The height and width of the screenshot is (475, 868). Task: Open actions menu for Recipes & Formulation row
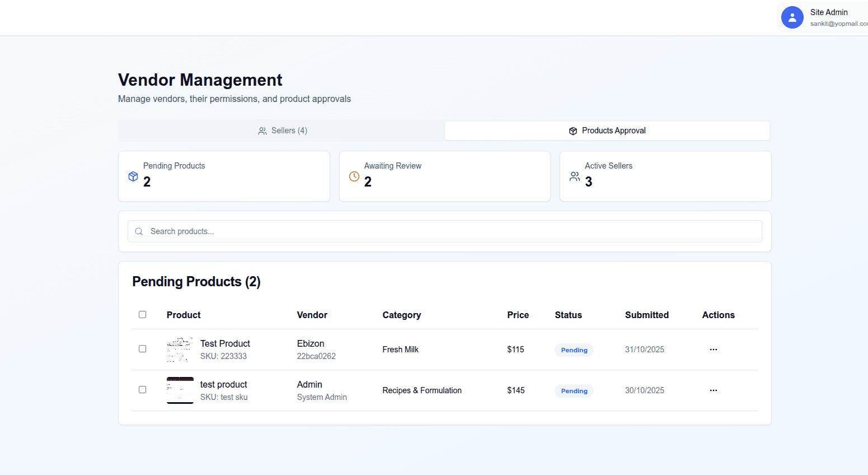[713, 390]
